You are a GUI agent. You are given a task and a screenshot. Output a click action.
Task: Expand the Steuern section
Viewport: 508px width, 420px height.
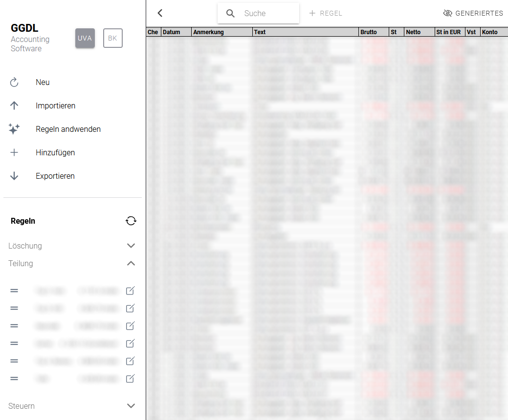coord(131,406)
